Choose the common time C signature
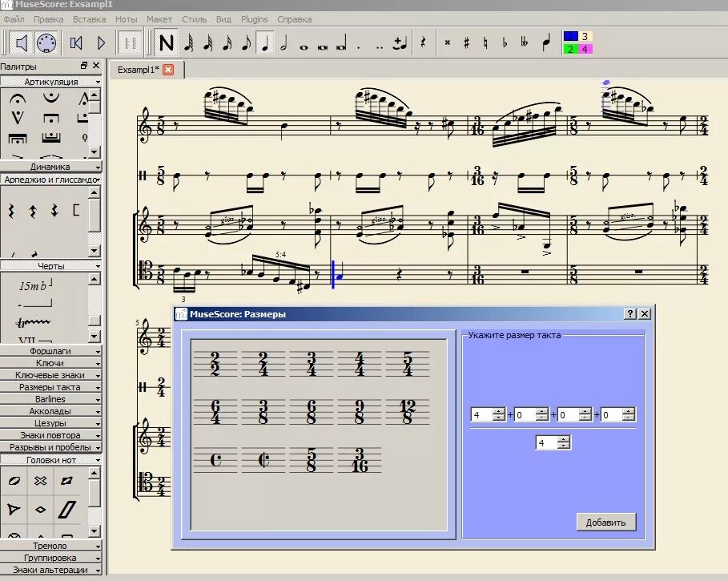The image size is (728, 581). coord(216,458)
